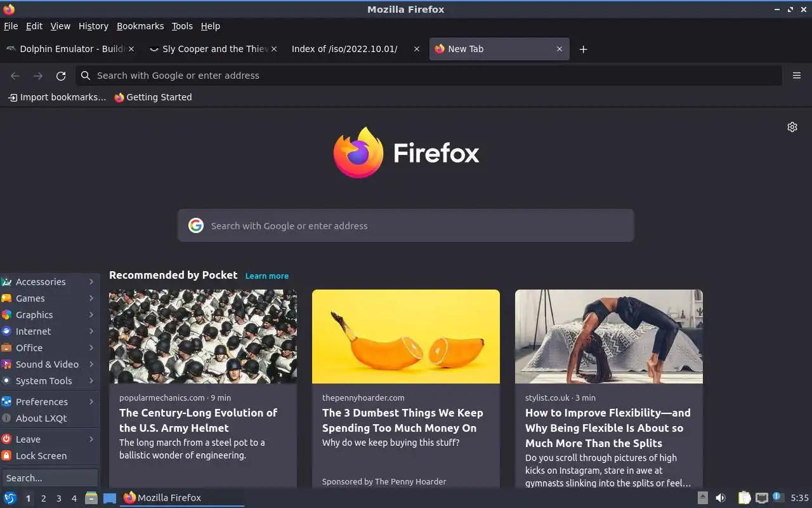Open the Bookmarks menu
The height and width of the screenshot is (508, 812).
point(140,26)
